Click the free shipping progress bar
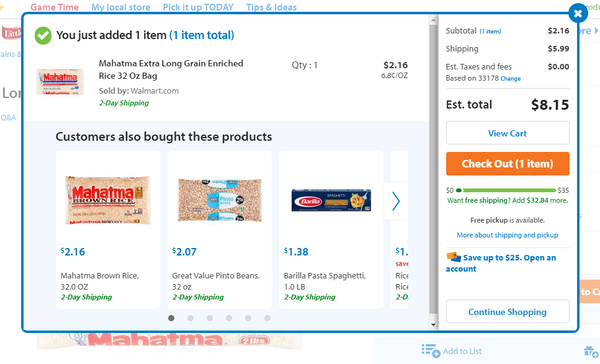The width and height of the screenshot is (600, 364). (x=506, y=190)
